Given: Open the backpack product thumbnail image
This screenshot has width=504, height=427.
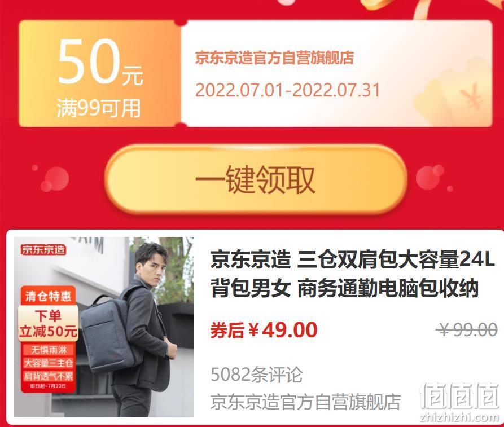Looking at the screenshot, I should 104,327.
